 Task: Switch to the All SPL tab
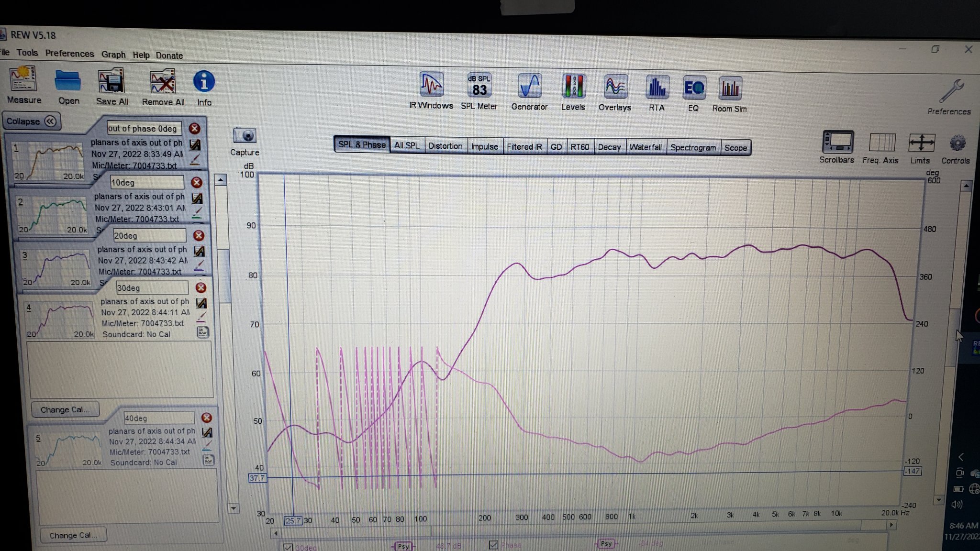coord(407,145)
